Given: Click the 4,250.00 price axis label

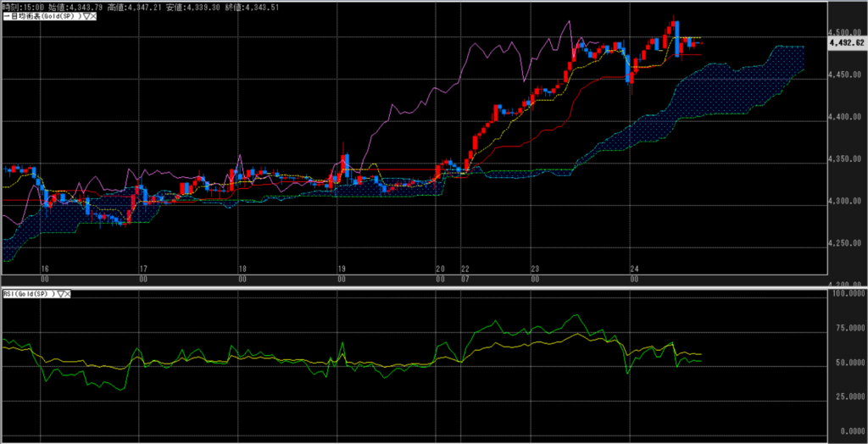Looking at the screenshot, I should [x=845, y=244].
